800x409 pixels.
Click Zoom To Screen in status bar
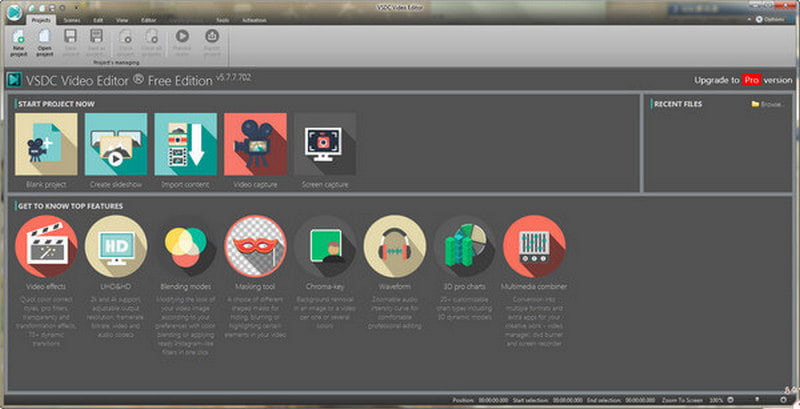[682, 400]
